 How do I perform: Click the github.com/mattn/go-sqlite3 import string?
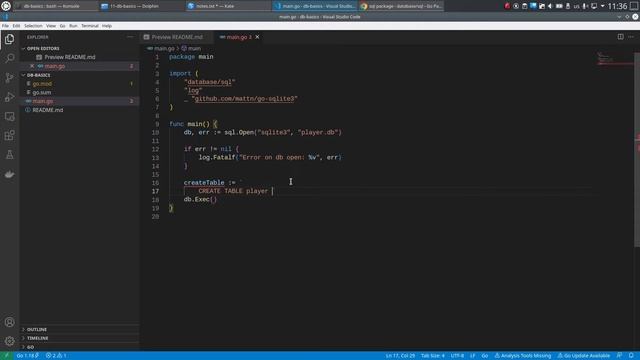point(244,99)
